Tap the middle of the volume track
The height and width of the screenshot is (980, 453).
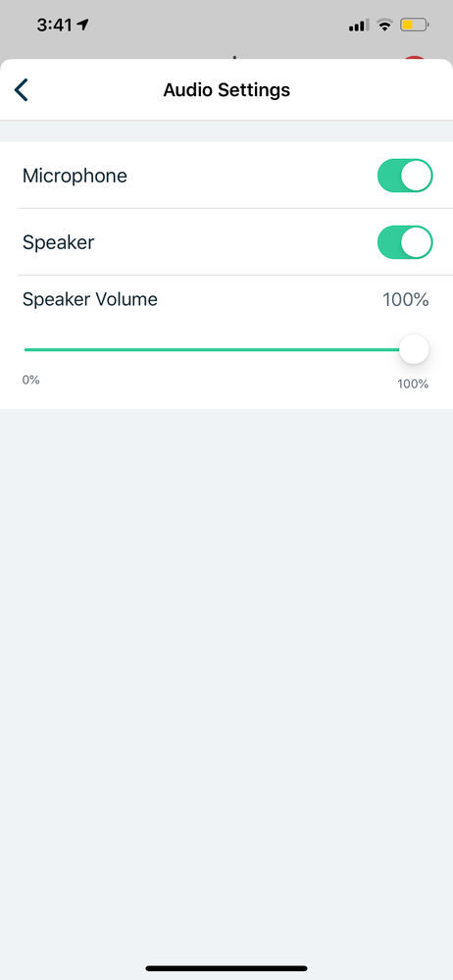point(219,350)
